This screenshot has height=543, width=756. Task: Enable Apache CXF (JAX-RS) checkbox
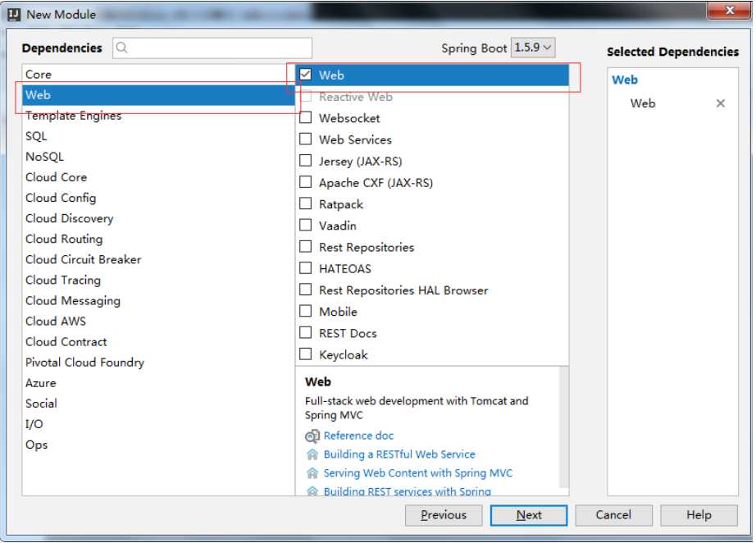305,182
